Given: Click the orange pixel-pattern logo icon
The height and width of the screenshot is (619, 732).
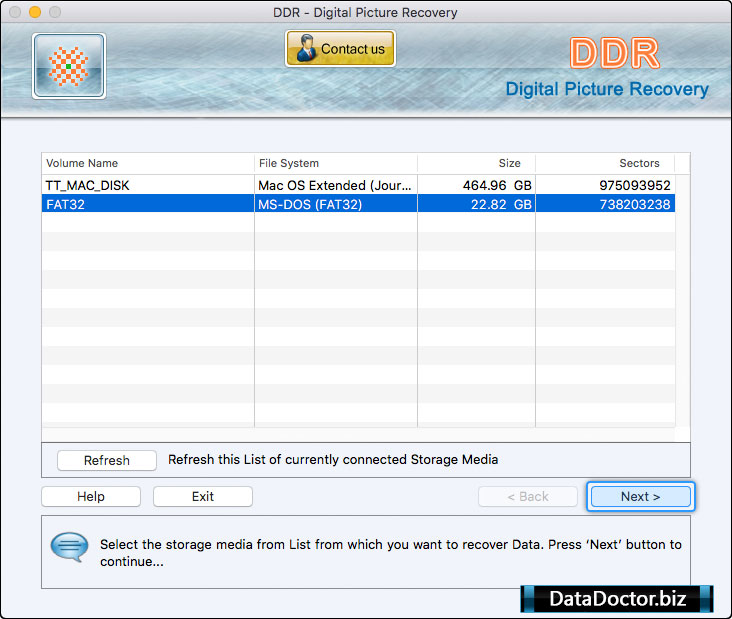Looking at the screenshot, I should (69, 66).
